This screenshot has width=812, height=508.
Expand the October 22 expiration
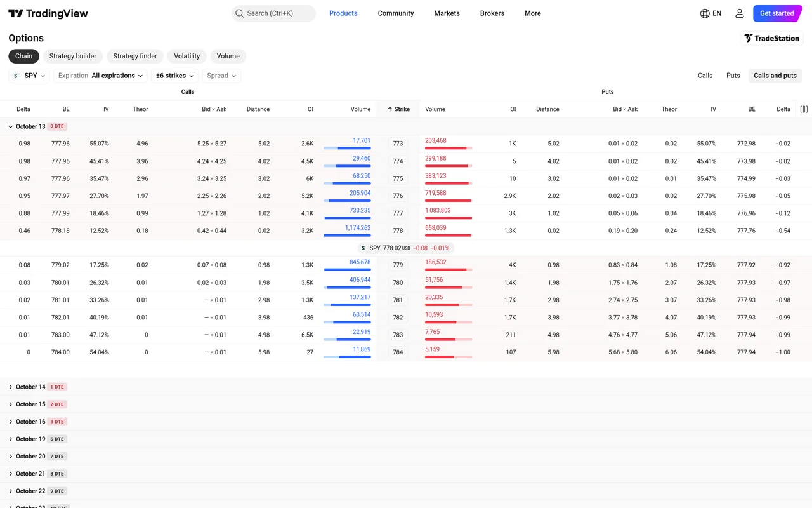point(11,491)
